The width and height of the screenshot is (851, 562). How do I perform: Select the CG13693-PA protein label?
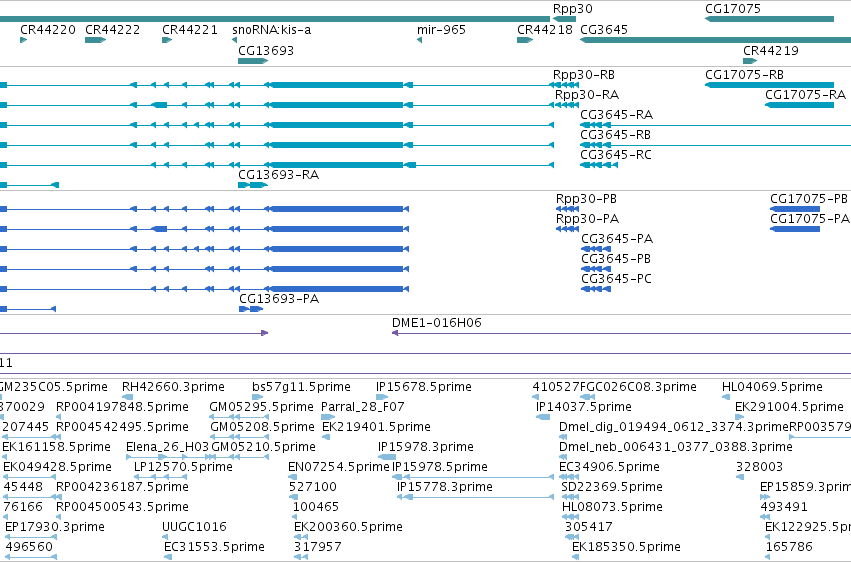(x=279, y=299)
